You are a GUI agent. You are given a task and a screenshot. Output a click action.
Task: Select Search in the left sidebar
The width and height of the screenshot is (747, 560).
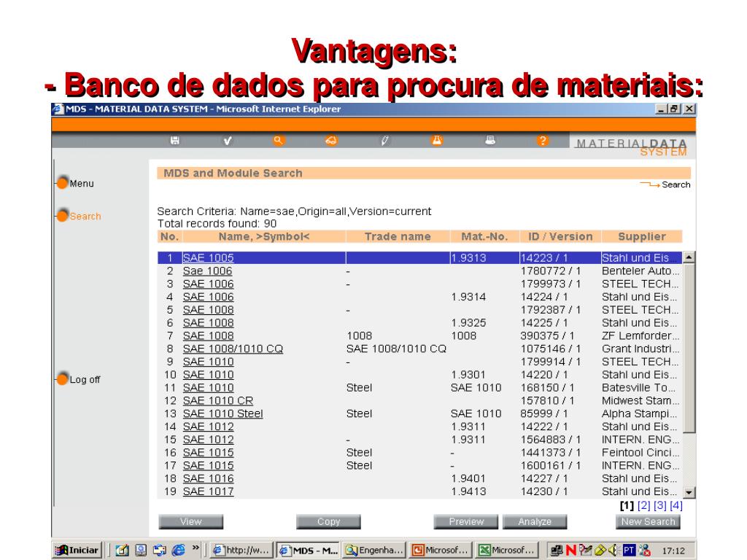[85, 216]
